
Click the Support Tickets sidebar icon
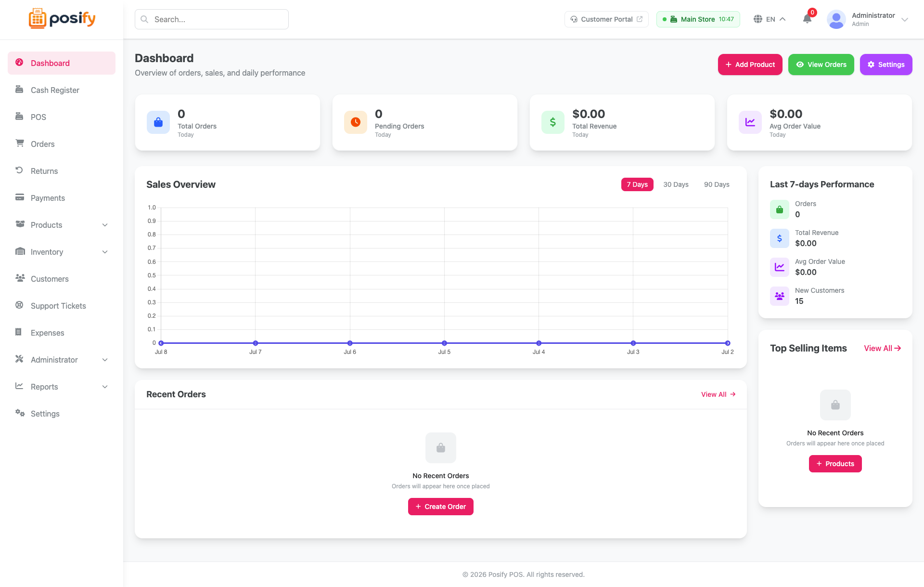pyautogui.click(x=19, y=305)
